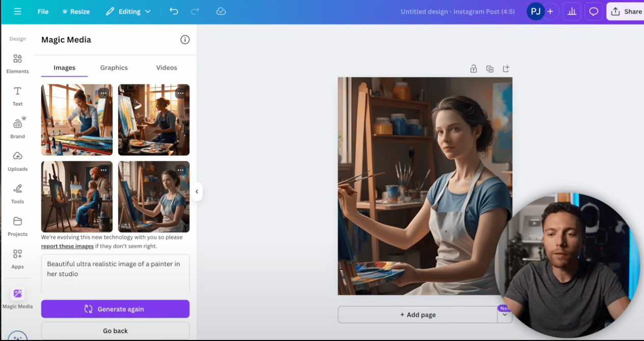The width and height of the screenshot is (644, 341).
Task: Click the design title 'Untitled design - Instagram Post (4:5)'
Action: click(458, 11)
